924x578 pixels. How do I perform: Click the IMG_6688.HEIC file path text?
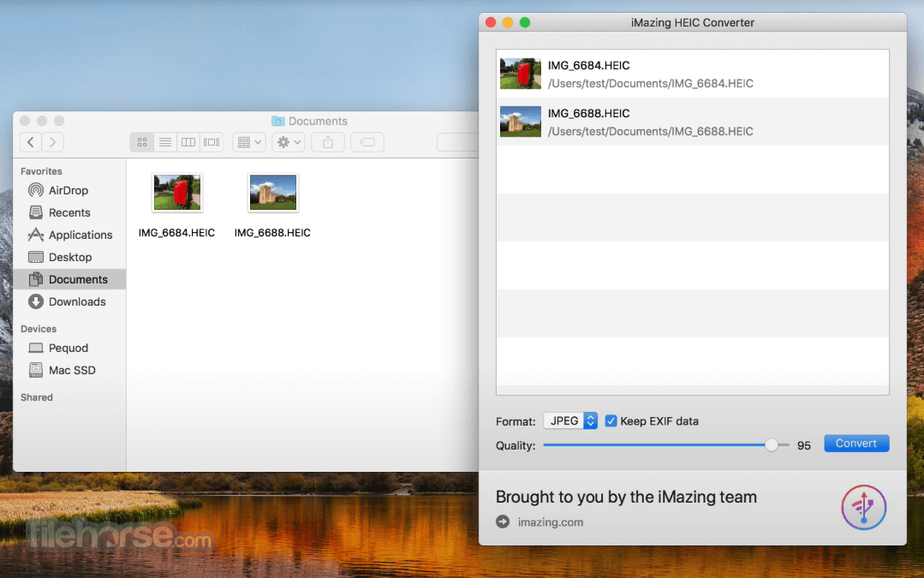pos(651,131)
